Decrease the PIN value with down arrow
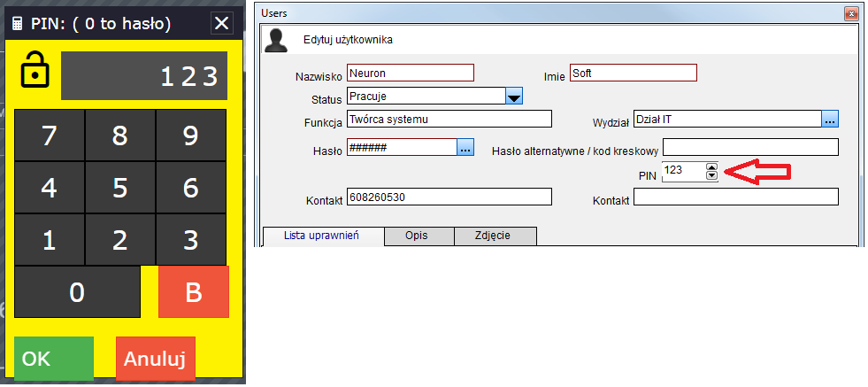This screenshot has width=868, height=387. point(712,175)
